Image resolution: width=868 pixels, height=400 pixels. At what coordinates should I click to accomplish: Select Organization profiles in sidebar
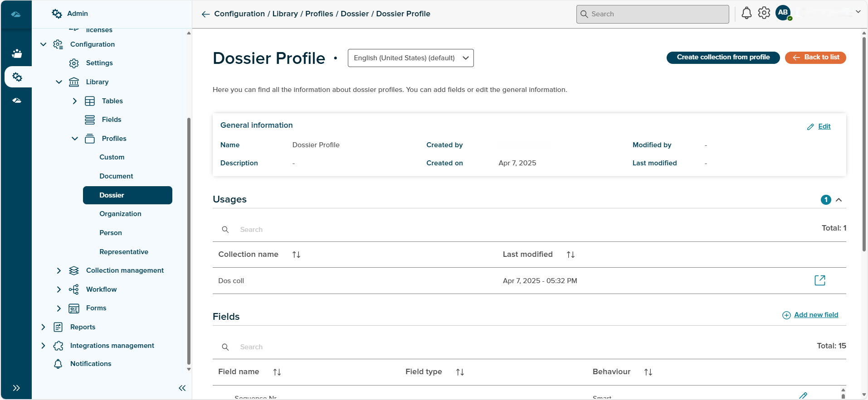pos(120,214)
